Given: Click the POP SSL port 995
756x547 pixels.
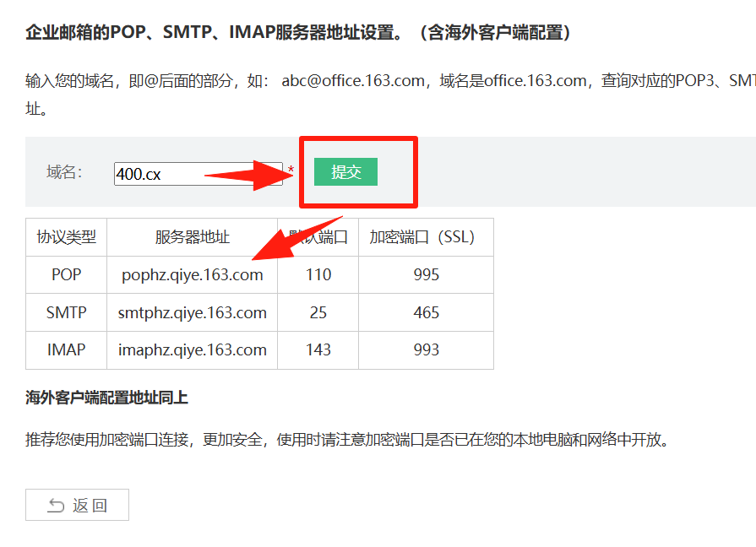Looking at the screenshot, I should pyautogui.click(x=427, y=274).
